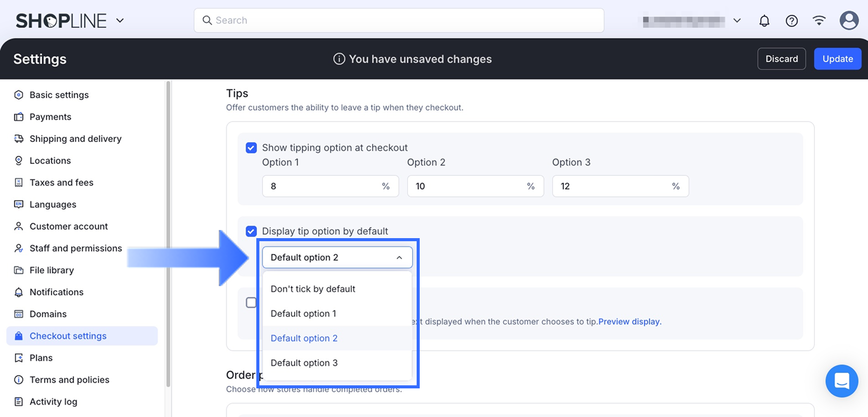This screenshot has width=868, height=417.
Task: Uncheck Display tip option by default
Action: coord(251,231)
